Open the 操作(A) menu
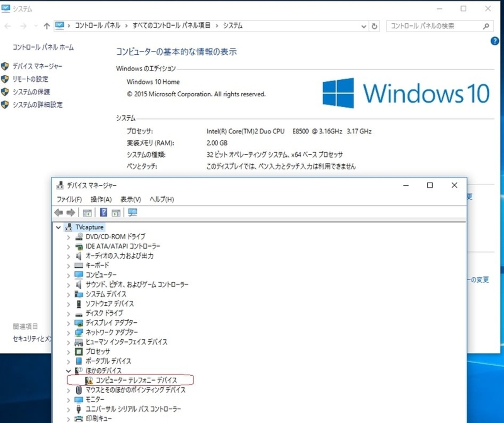The image size is (504, 423). [x=101, y=199]
